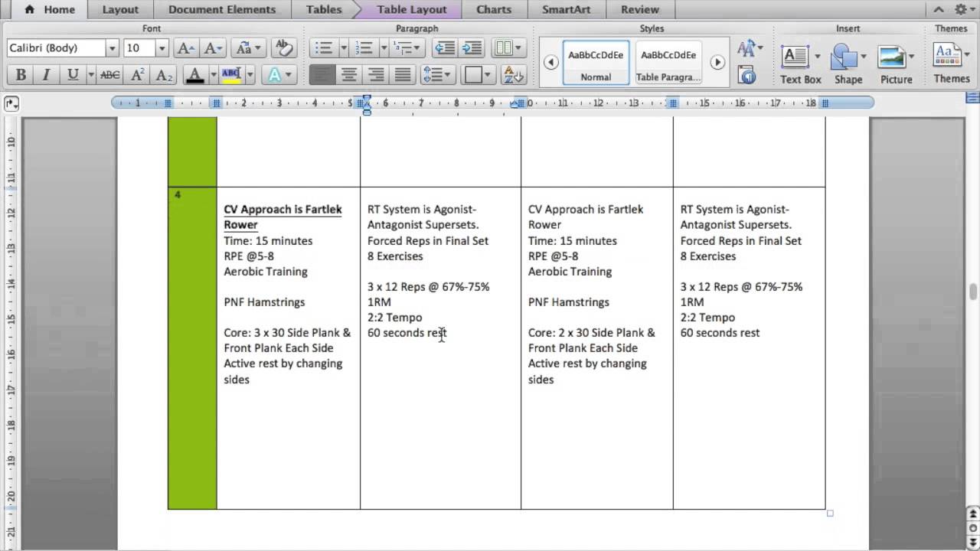Apply the Table Paragraph style
980x551 pixels.
pyautogui.click(x=668, y=62)
